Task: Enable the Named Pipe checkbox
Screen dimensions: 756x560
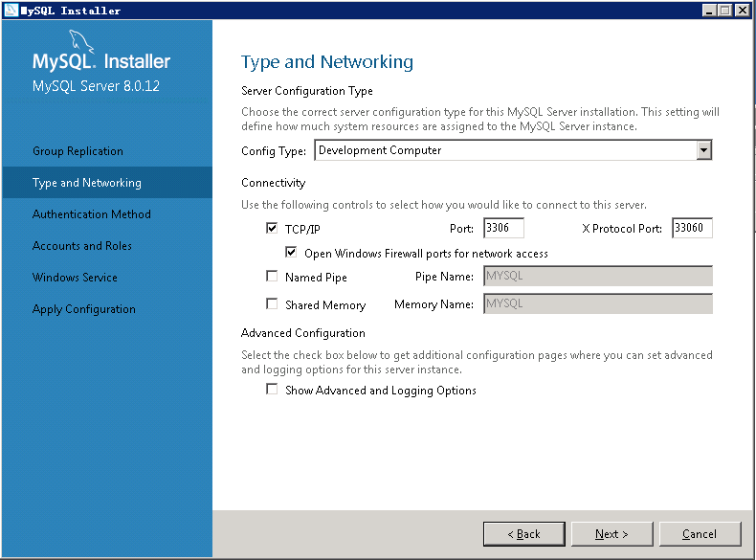Action: 272,276
